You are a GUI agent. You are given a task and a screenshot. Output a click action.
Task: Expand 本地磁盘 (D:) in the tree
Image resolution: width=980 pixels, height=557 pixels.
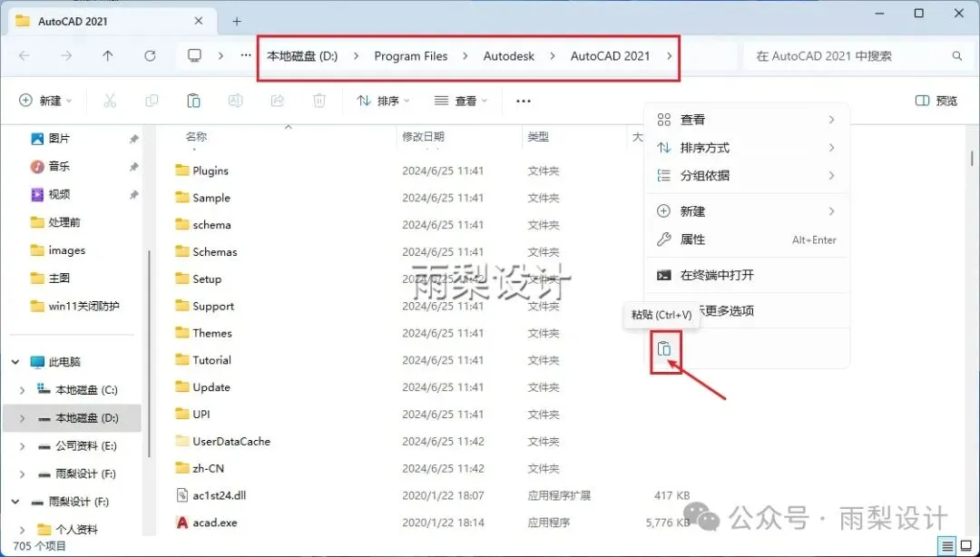point(23,418)
